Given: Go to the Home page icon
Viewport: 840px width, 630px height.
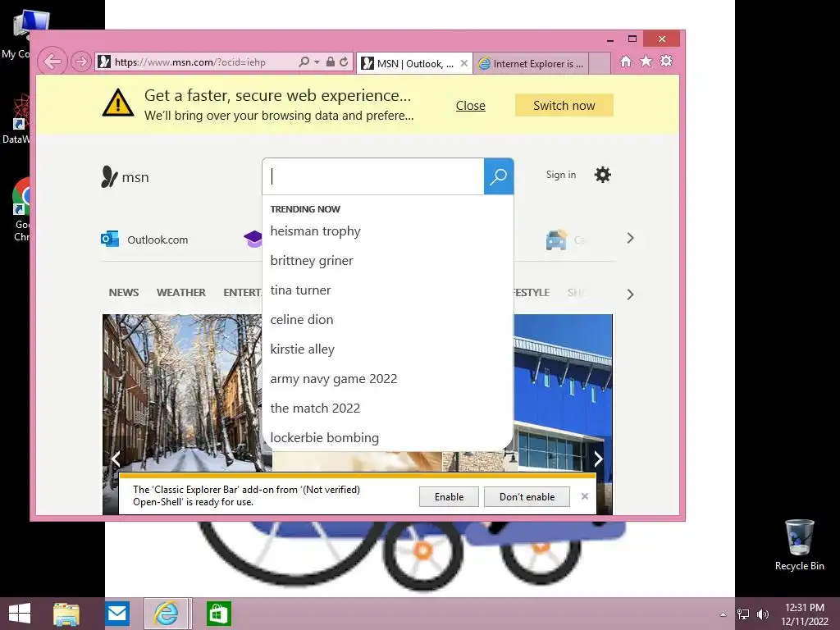Looking at the screenshot, I should (626, 61).
